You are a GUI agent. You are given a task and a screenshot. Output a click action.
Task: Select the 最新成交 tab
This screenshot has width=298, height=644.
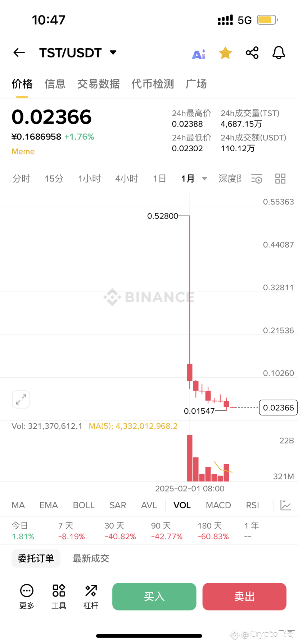click(91, 558)
